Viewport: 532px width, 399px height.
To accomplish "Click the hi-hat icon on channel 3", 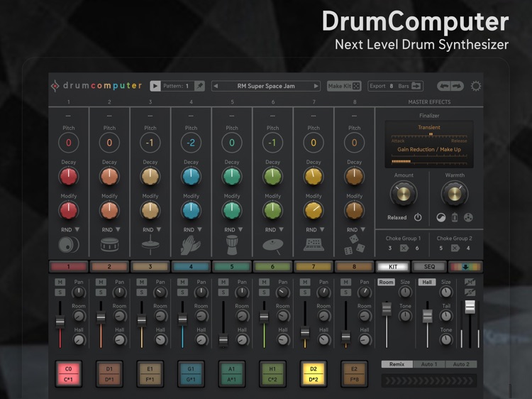I will click(x=150, y=245).
